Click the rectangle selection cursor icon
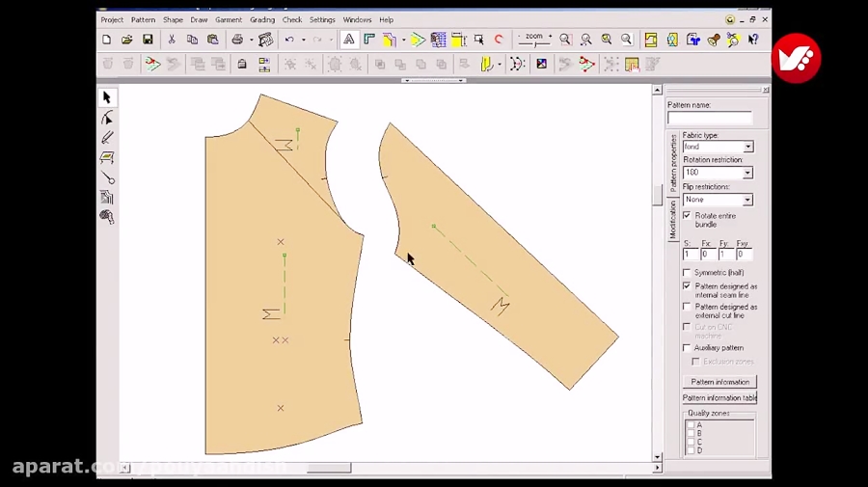Viewport: 868px width, 487px height. [478, 40]
